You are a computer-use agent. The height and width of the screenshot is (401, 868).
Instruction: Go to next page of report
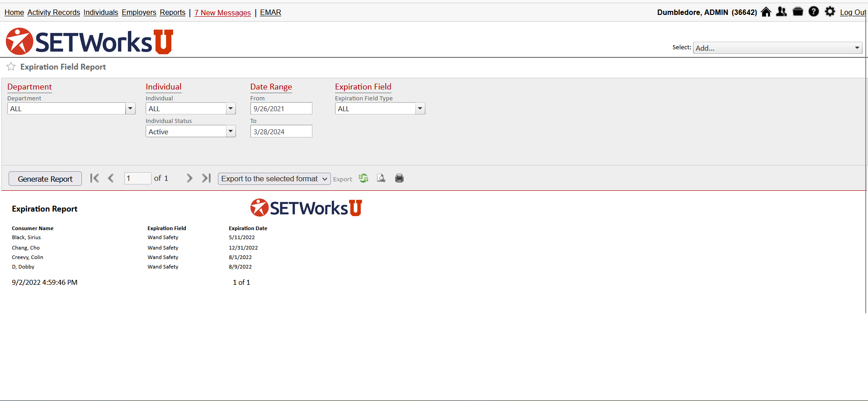tap(189, 178)
